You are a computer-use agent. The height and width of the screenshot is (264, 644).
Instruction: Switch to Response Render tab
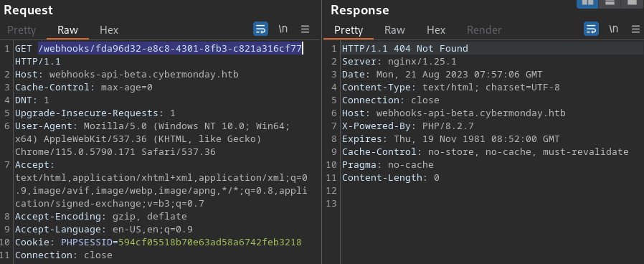click(484, 30)
